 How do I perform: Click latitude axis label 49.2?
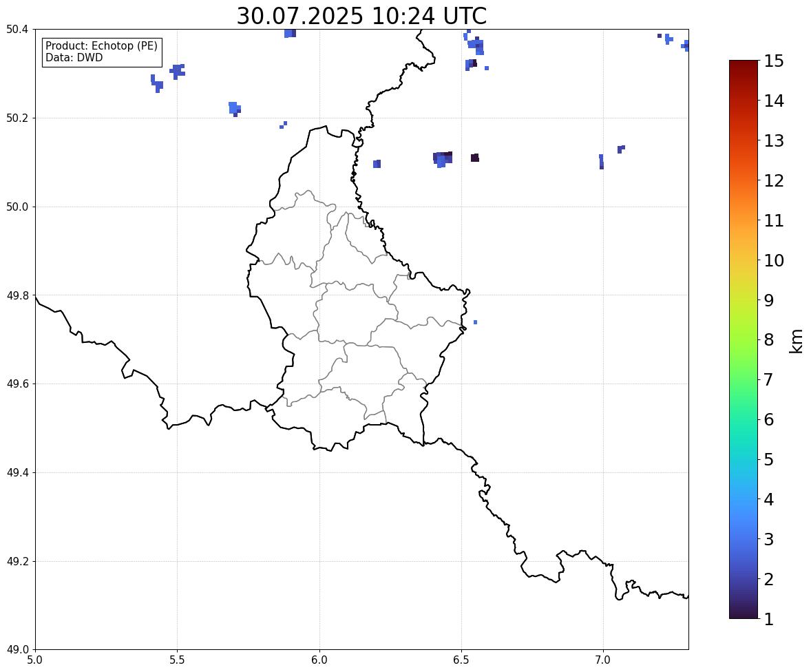[17, 561]
